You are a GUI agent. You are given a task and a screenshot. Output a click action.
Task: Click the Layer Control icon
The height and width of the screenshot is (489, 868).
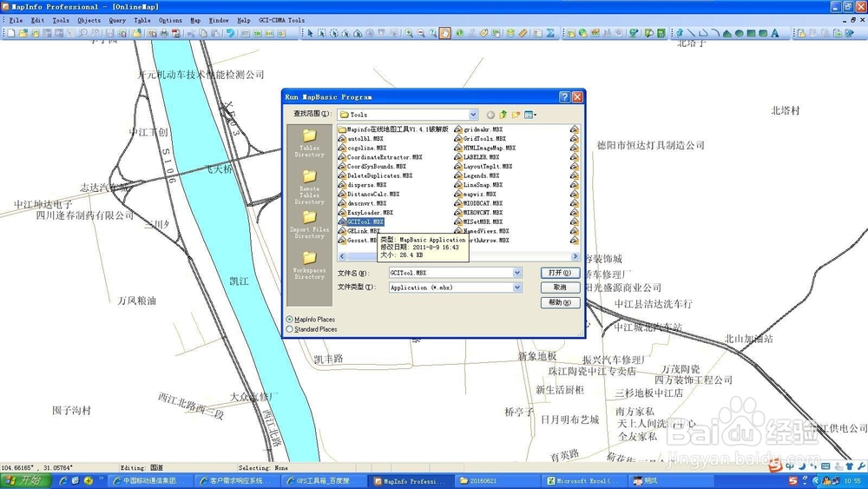(x=510, y=33)
